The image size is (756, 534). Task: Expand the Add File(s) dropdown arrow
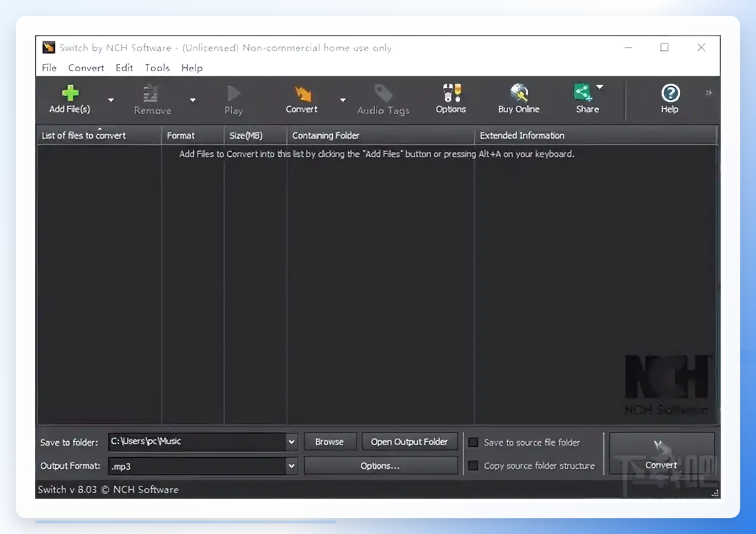(111, 100)
